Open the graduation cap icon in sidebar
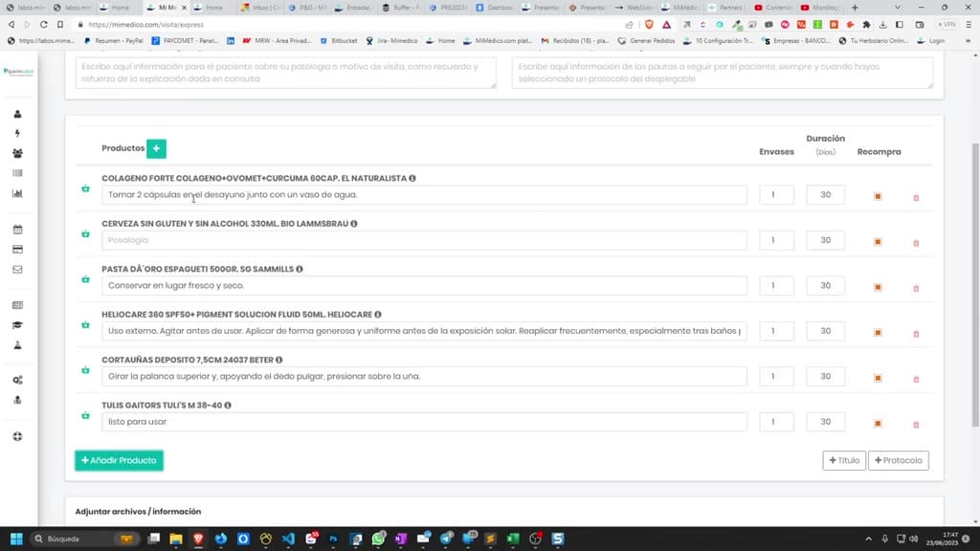Screen dimensions: 980x551 (x=17, y=325)
